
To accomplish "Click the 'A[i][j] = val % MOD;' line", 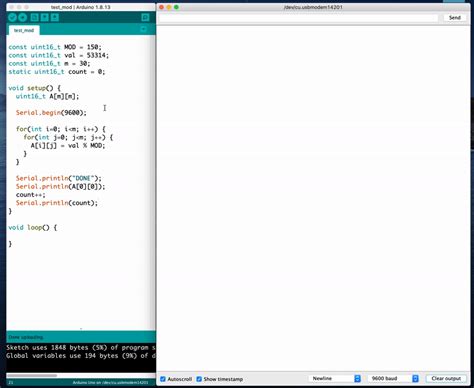I will pyautogui.click(x=68, y=146).
